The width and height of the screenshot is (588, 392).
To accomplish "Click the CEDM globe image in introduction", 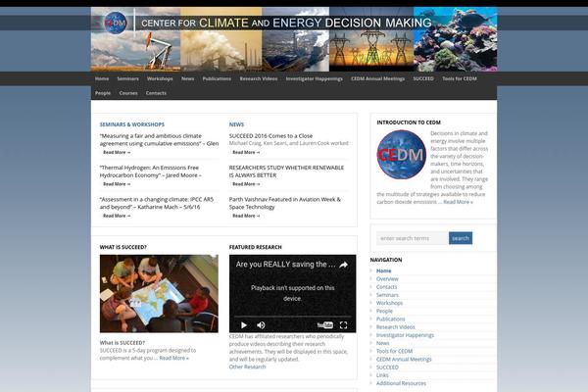I will [401, 154].
